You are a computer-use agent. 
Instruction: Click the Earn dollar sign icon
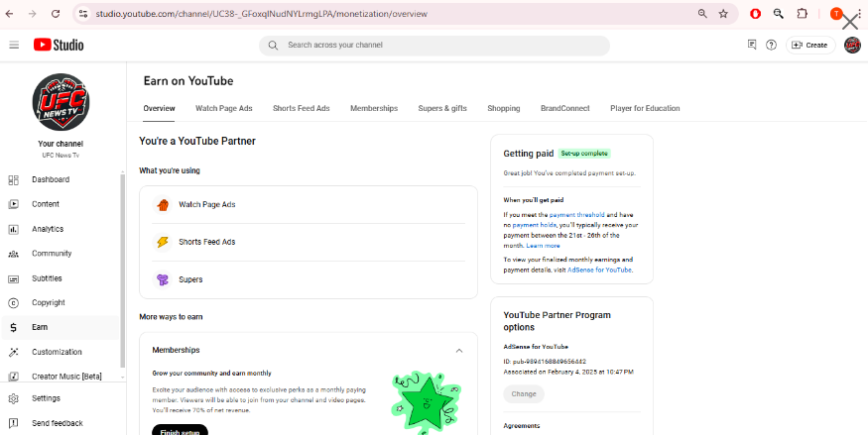pos(13,327)
